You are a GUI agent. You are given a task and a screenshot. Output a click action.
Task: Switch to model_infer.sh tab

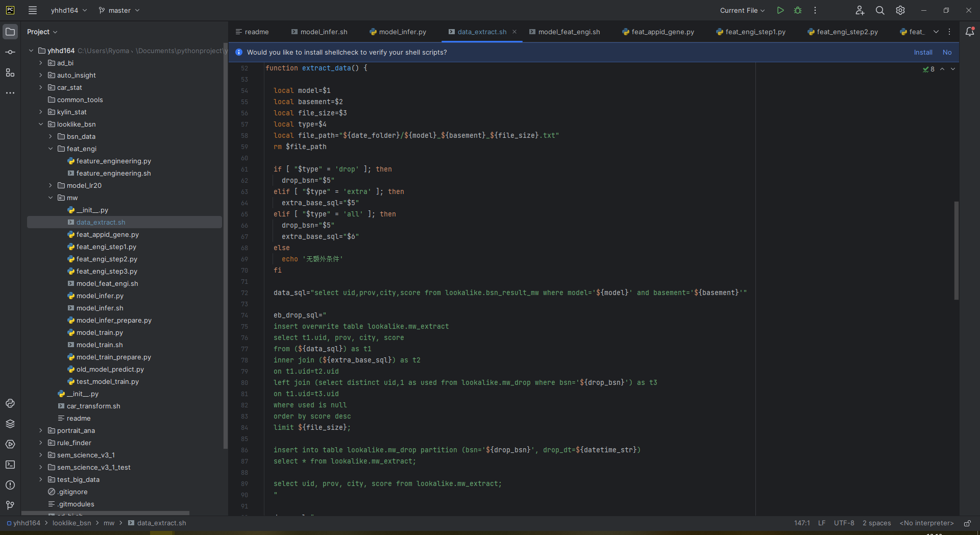[x=320, y=32]
